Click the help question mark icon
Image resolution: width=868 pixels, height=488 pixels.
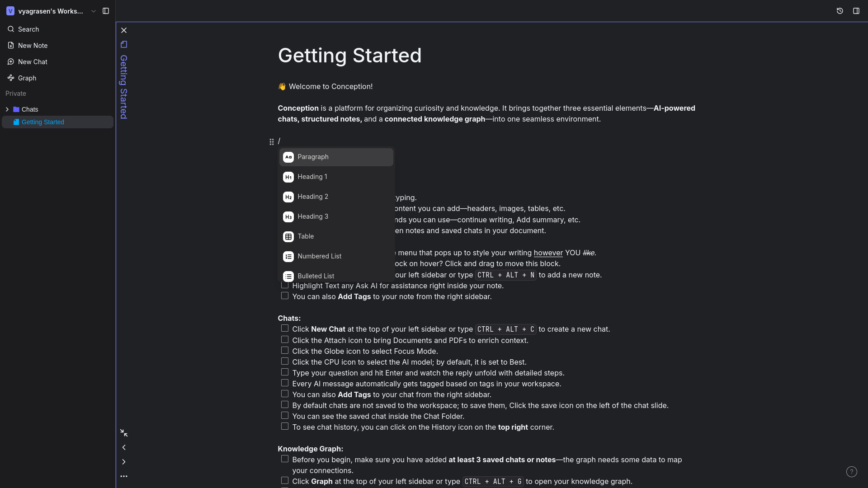(851, 472)
